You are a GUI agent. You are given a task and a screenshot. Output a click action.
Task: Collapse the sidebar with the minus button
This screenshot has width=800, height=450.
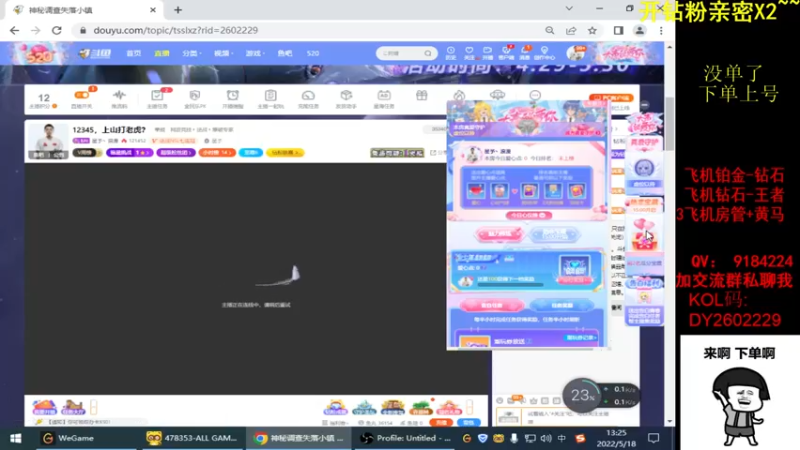click(x=645, y=105)
